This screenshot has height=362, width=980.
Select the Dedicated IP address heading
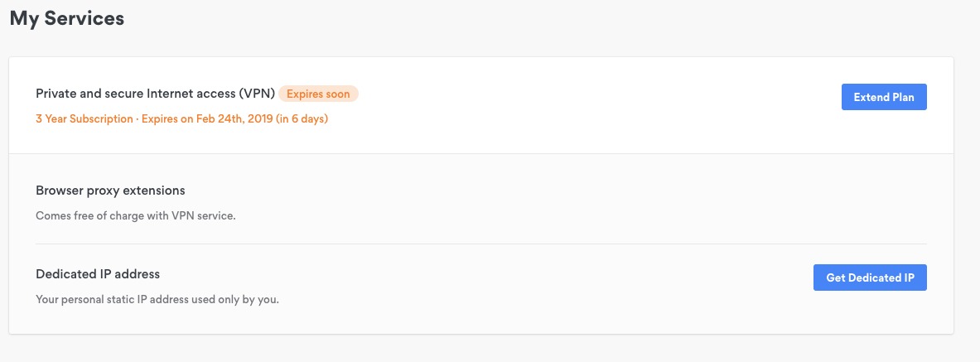coord(98,274)
